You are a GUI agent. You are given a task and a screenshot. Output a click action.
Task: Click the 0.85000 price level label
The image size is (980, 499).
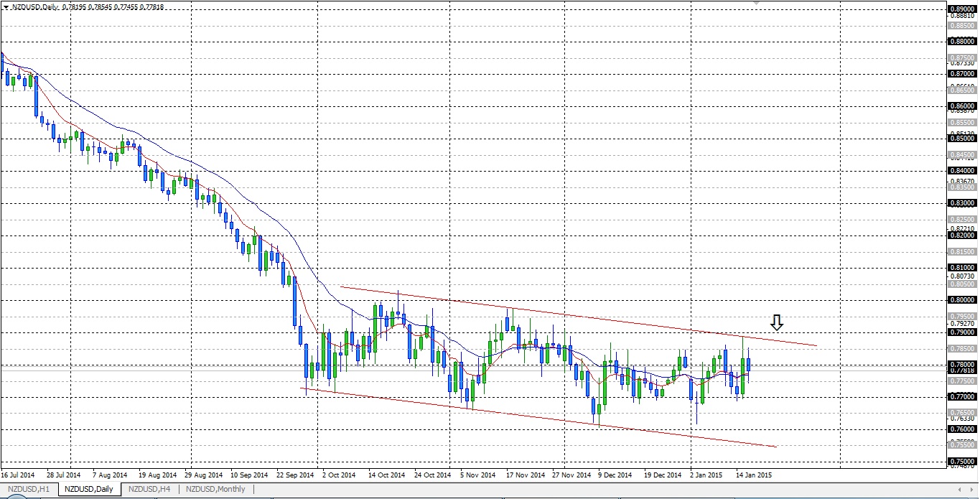pos(962,138)
